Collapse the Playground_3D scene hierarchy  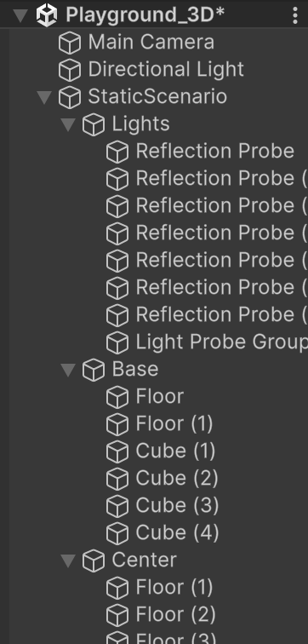coord(20,15)
